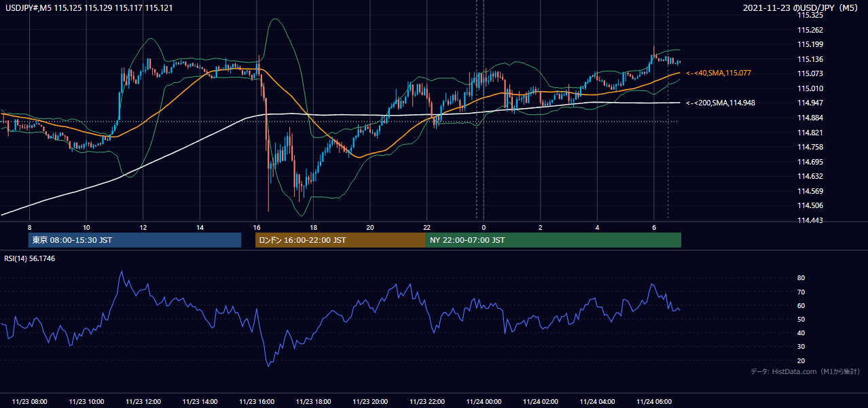Screen dimensions: 868x408
Task: Click price axis label 115.262
Action: 810,30
